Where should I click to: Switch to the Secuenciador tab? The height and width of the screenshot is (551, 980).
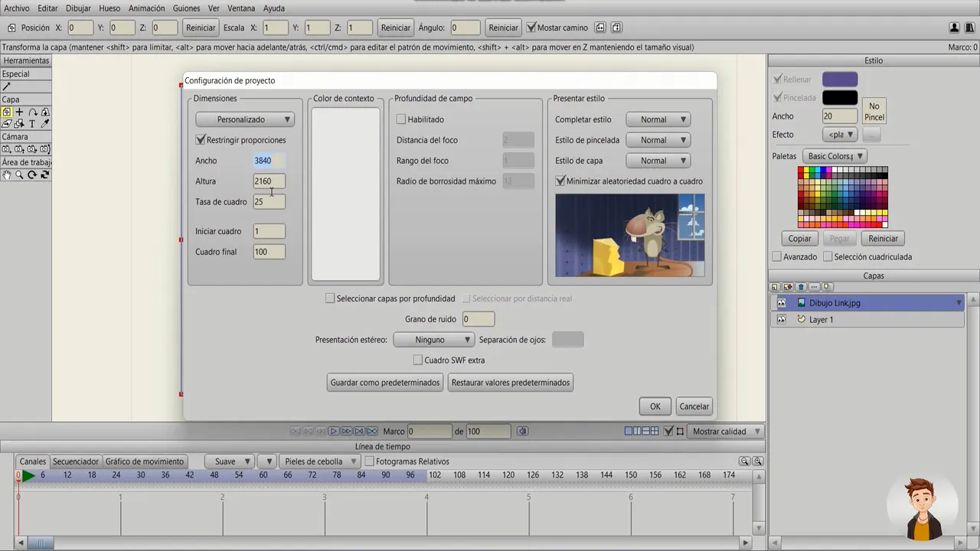coord(76,461)
